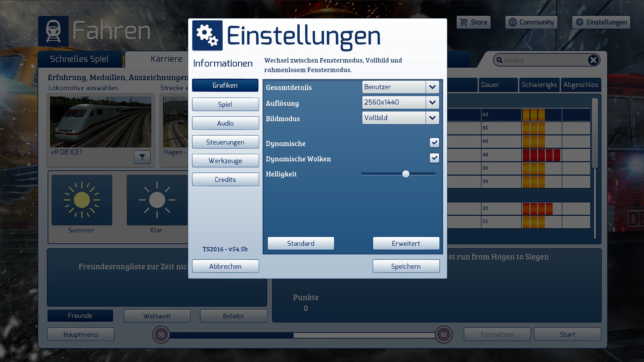Image resolution: width=644 pixels, height=362 pixels.
Task: Click the ICE1 locomotive thumbnail
Action: pyautogui.click(x=101, y=122)
